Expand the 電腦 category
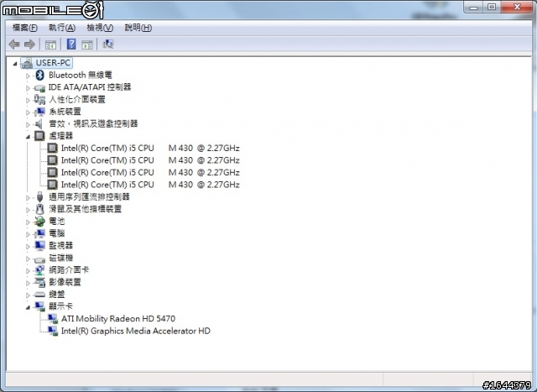Screen dimensions: 537x392 pos(28,234)
